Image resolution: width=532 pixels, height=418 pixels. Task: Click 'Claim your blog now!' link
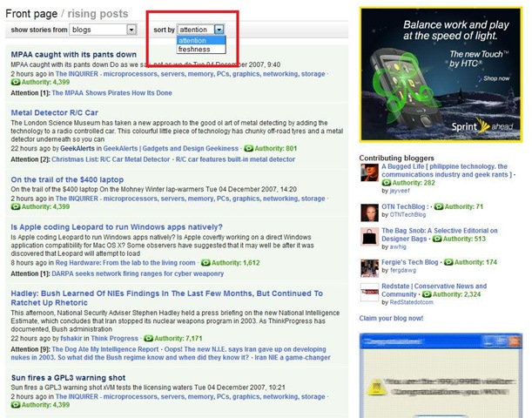click(391, 318)
